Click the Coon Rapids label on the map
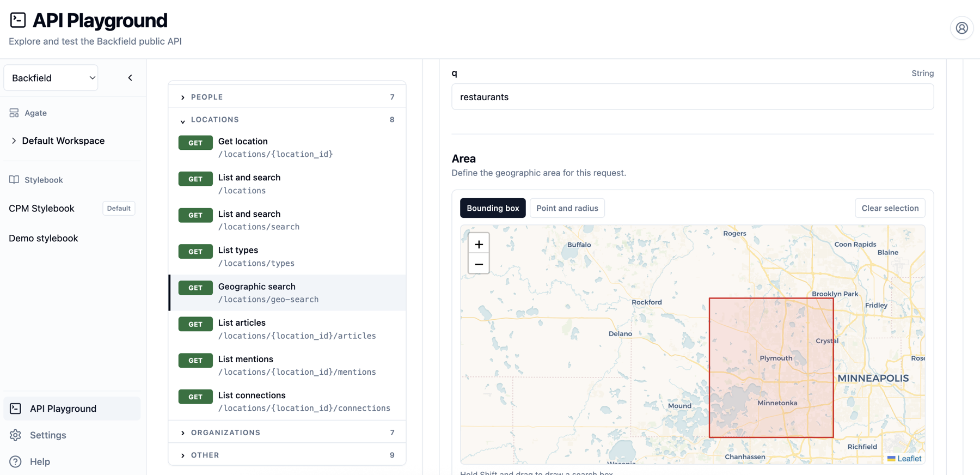Image resolution: width=980 pixels, height=475 pixels. click(855, 245)
